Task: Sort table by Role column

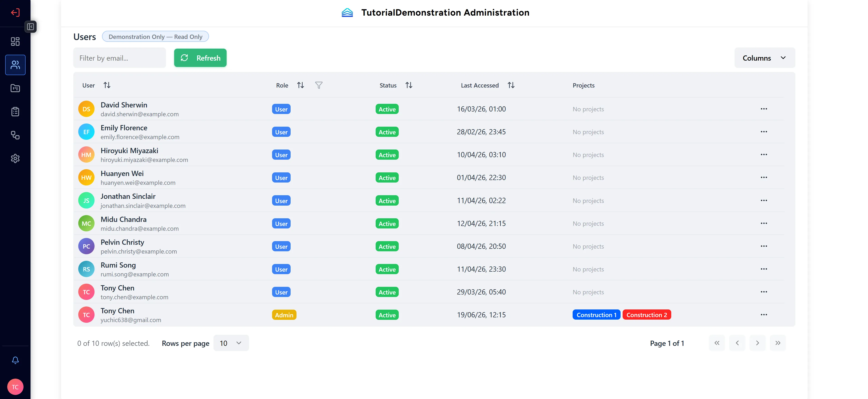Action: 301,85
